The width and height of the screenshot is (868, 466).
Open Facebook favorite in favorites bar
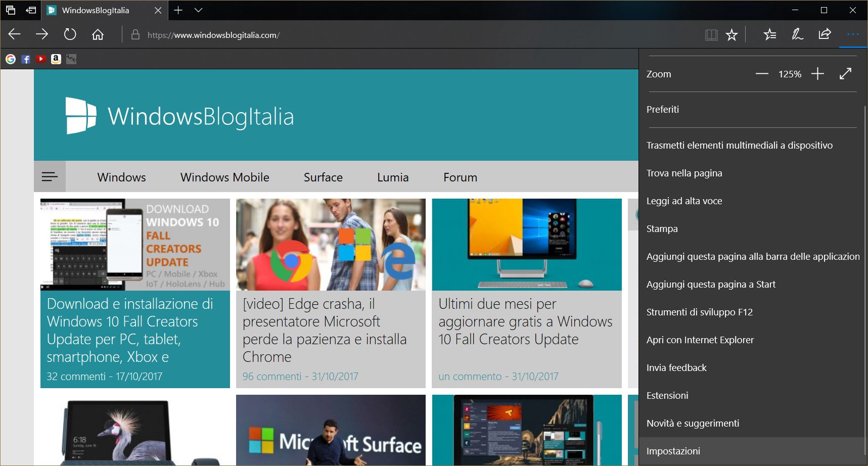coord(26,59)
